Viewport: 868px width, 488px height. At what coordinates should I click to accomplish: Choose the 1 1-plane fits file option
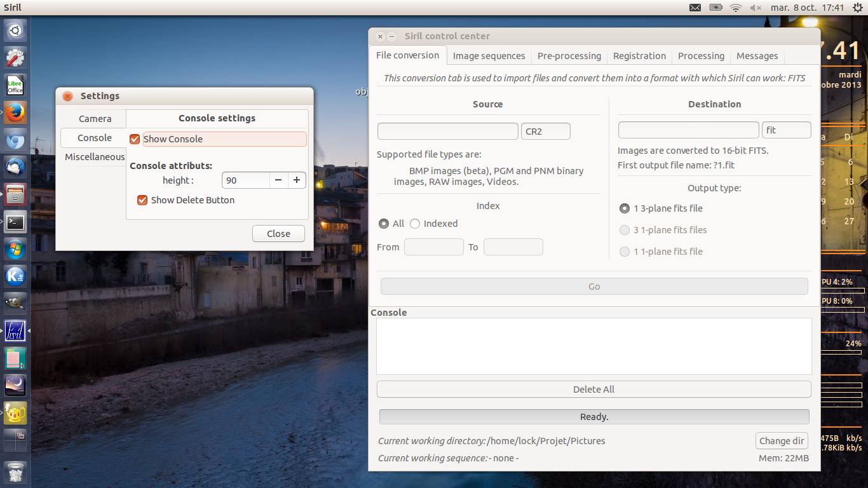[625, 252]
